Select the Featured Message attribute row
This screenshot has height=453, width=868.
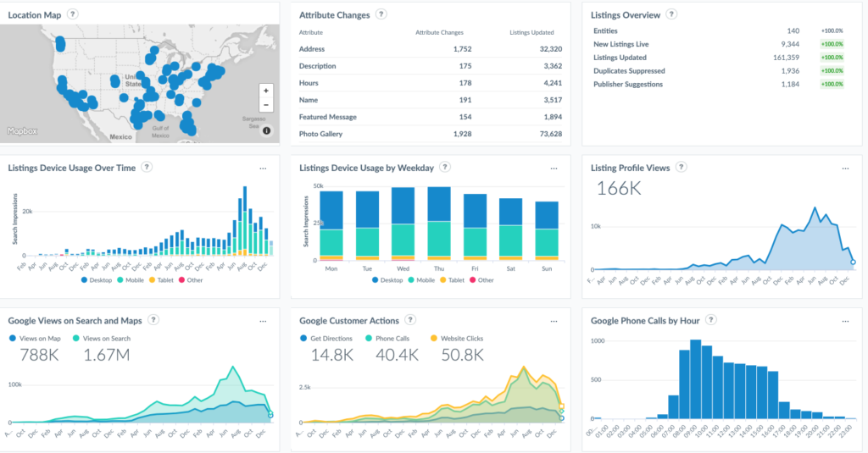coord(430,117)
